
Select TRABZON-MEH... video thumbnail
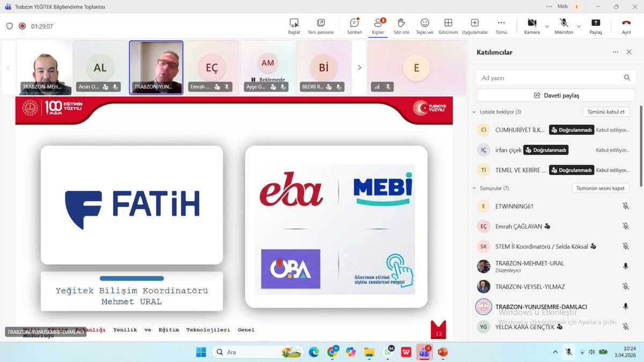44,68
